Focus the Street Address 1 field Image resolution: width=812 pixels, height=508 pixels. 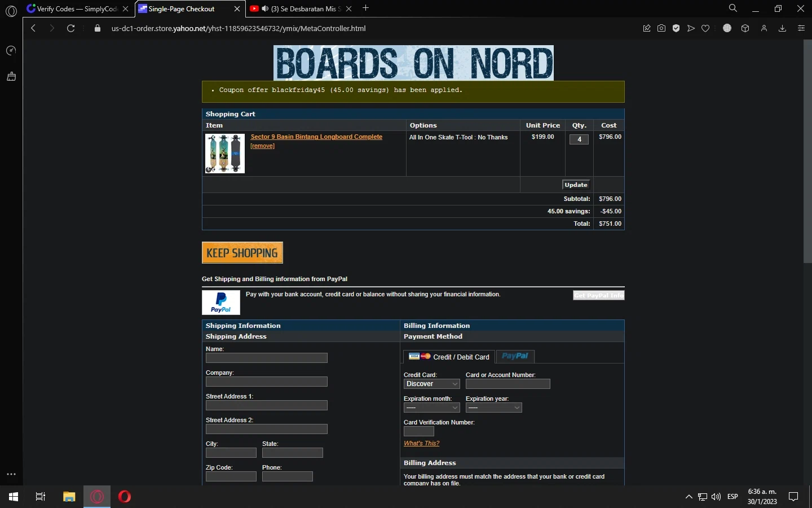tap(267, 405)
